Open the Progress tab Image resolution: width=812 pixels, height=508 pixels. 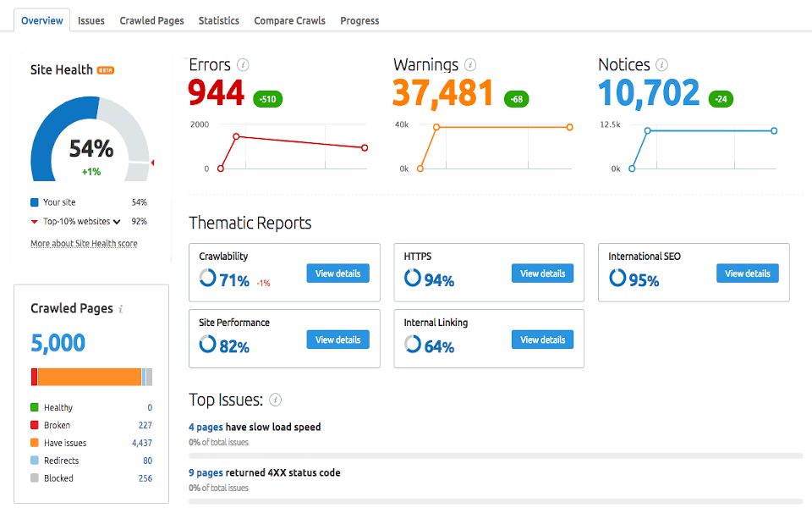[359, 20]
